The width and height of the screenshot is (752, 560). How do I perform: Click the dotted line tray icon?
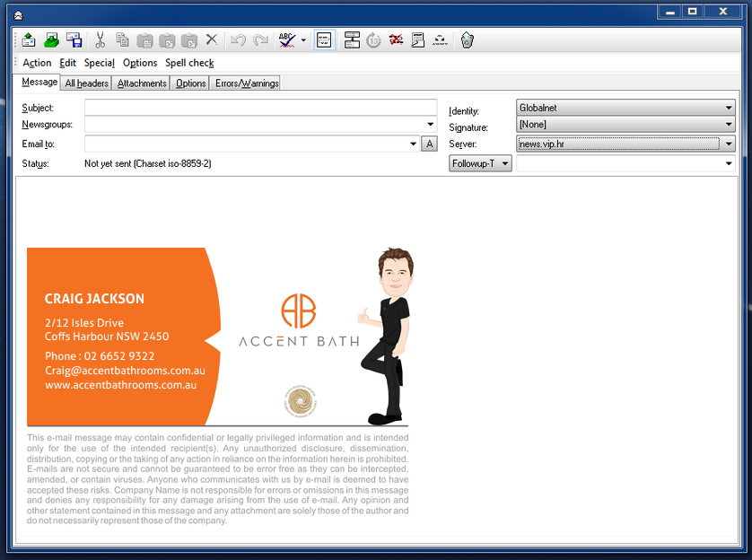point(440,40)
